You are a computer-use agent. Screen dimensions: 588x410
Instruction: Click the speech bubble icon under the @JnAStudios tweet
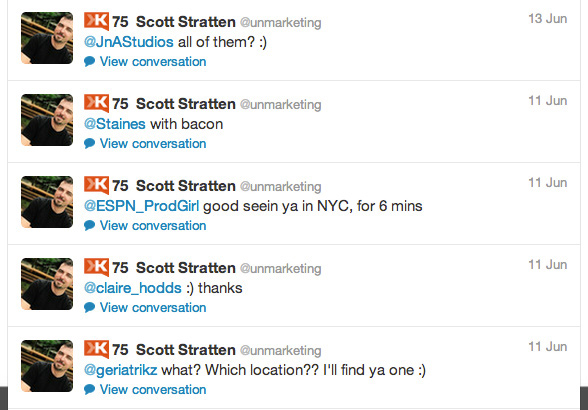tap(89, 62)
